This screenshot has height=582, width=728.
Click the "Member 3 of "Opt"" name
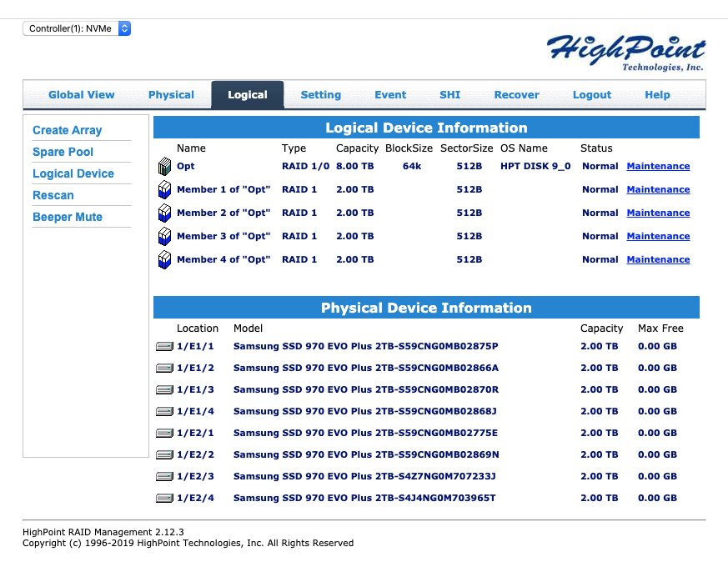tap(223, 236)
